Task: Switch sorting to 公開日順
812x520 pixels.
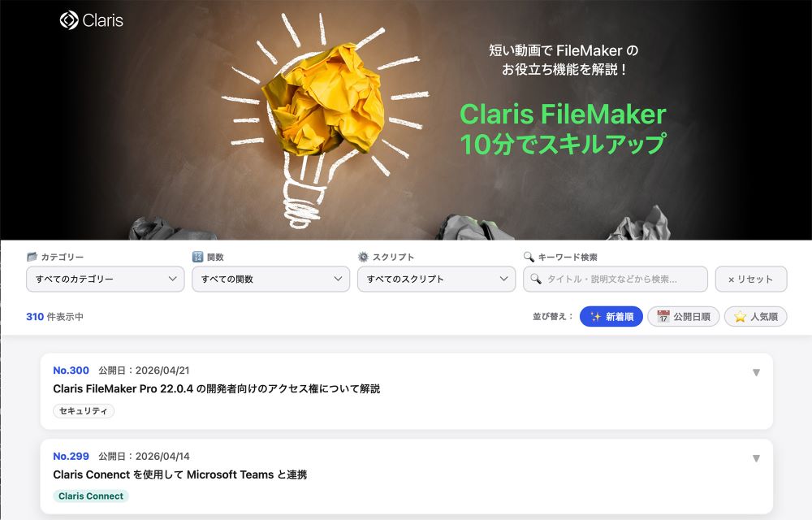Action: [684, 316]
